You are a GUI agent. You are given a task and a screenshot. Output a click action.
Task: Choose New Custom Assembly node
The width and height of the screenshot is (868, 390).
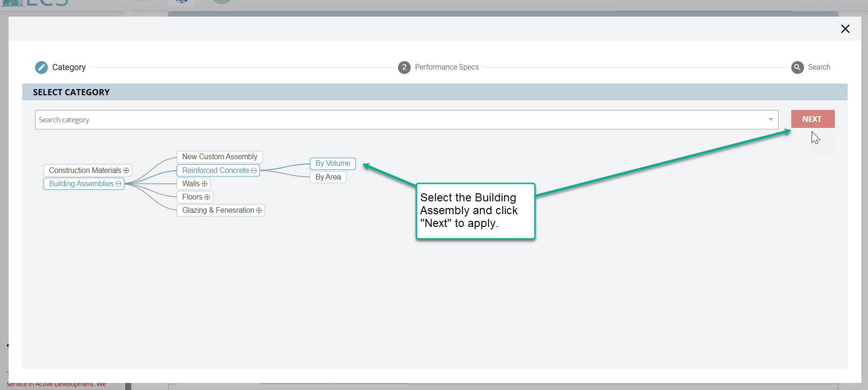click(x=219, y=157)
